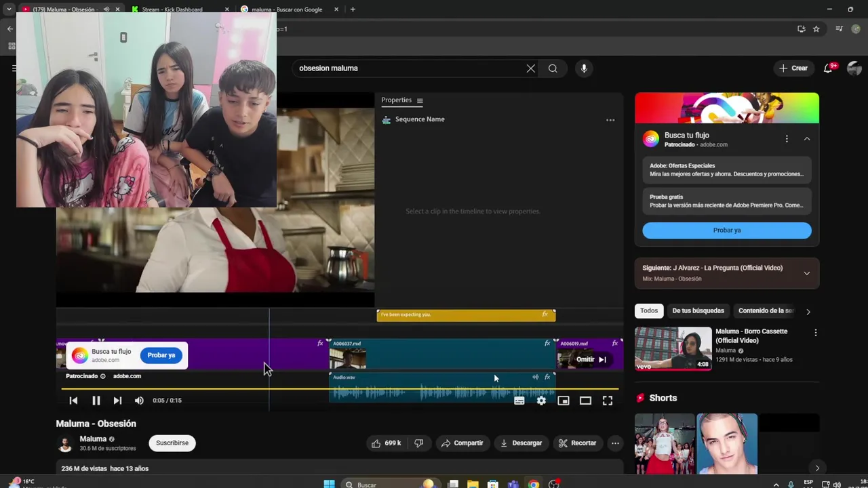Open new browser tab
The height and width of the screenshot is (488, 868).
tap(353, 9)
